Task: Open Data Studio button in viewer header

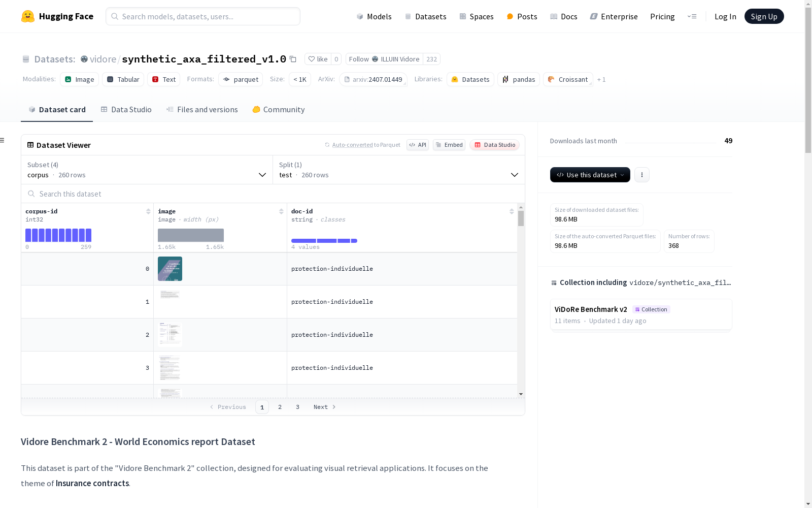Action: click(495, 145)
